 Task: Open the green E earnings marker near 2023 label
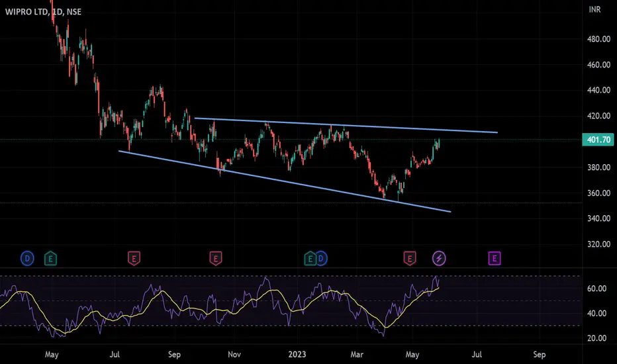click(310, 259)
